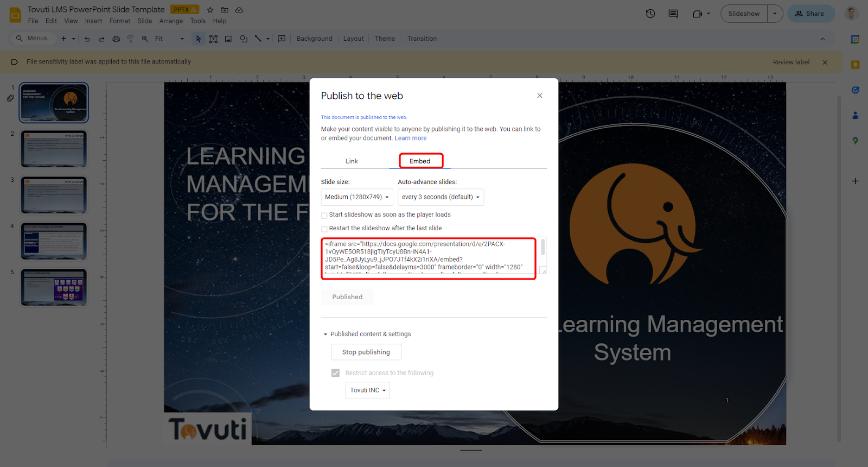Viewport: 868px width, 467px height.
Task: Click the Paint format icon
Action: tap(130, 39)
